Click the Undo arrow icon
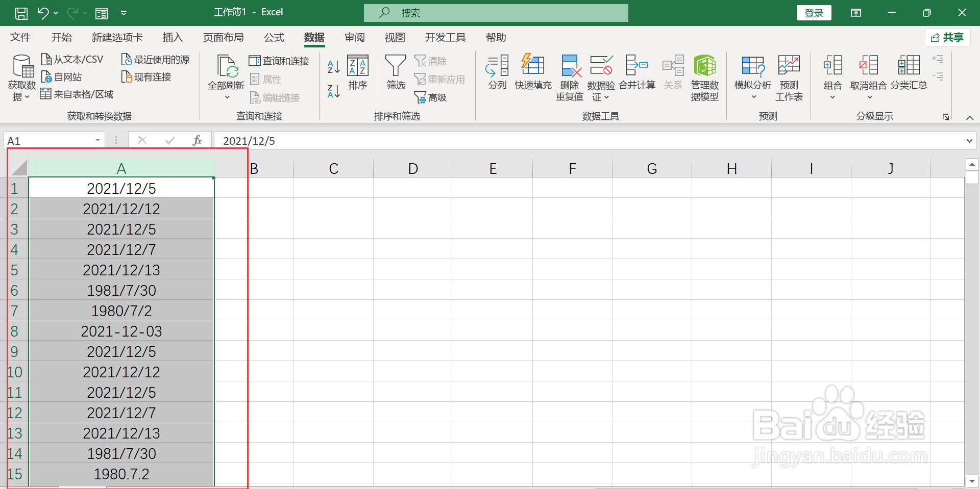Screen dimensions: 980x489 pyautogui.click(x=43, y=13)
